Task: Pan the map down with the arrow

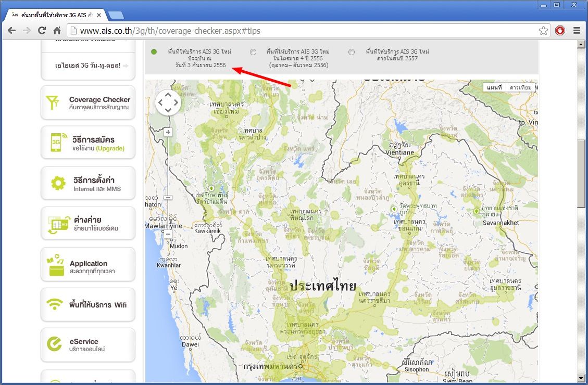Action: [x=168, y=110]
